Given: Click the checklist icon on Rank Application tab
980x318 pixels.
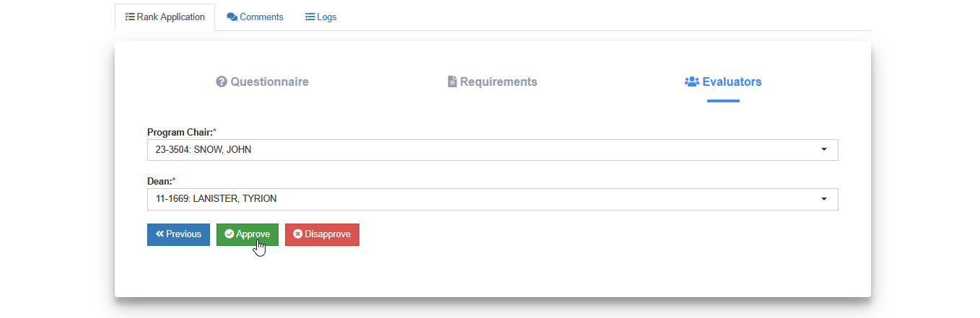Looking at the screenshot, I should point(129,17).
